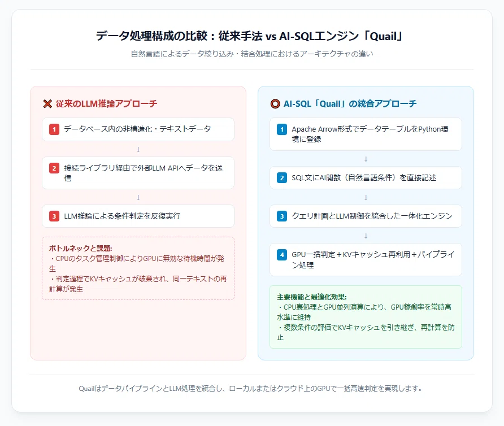Click the text SQL文にAI関数（自然言語条件）を直接記述
The width and height of the screenshot is (504, 426).
pyautogui.click(x=364, y=177)
